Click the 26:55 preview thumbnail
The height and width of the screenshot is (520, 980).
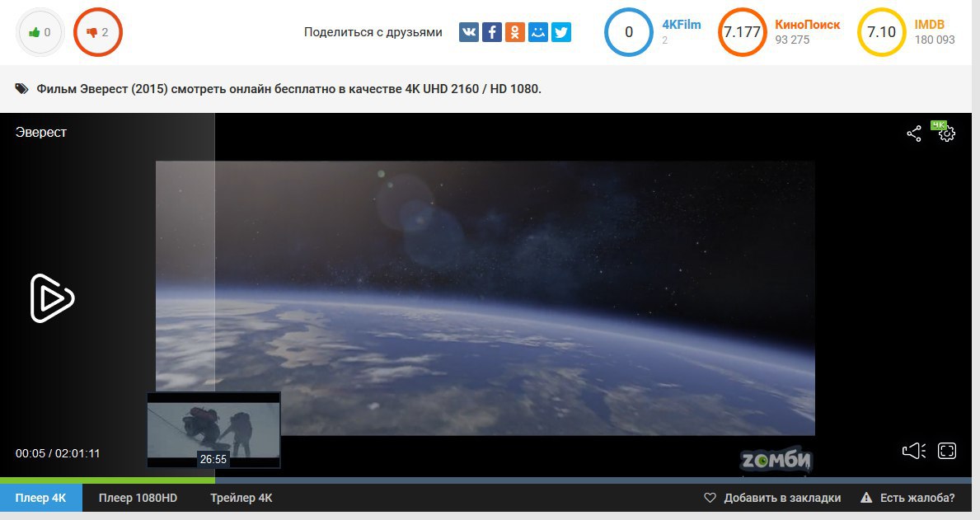pyautogui.click(x=213, y=430)
